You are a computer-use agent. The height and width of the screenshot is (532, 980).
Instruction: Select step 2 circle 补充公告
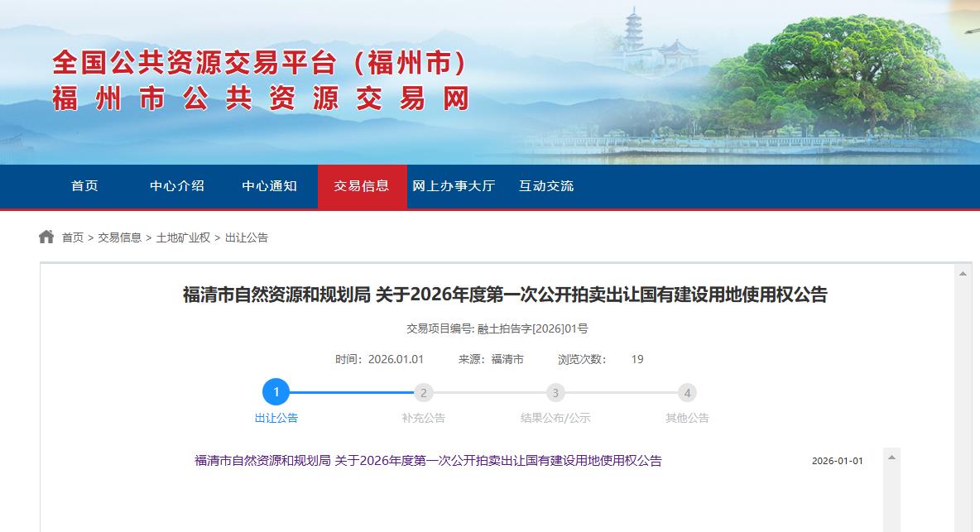click(423, 393)
